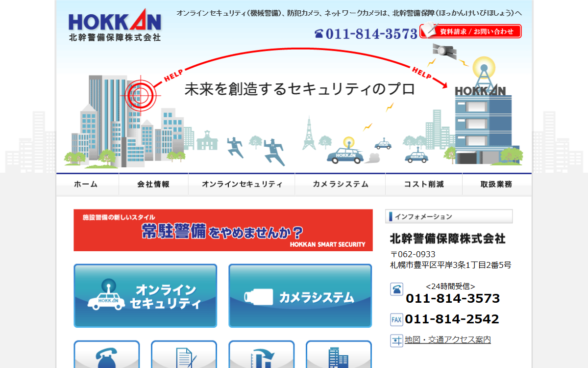
Task: Open the 会社情報 menu item
Action: [153, 184]
